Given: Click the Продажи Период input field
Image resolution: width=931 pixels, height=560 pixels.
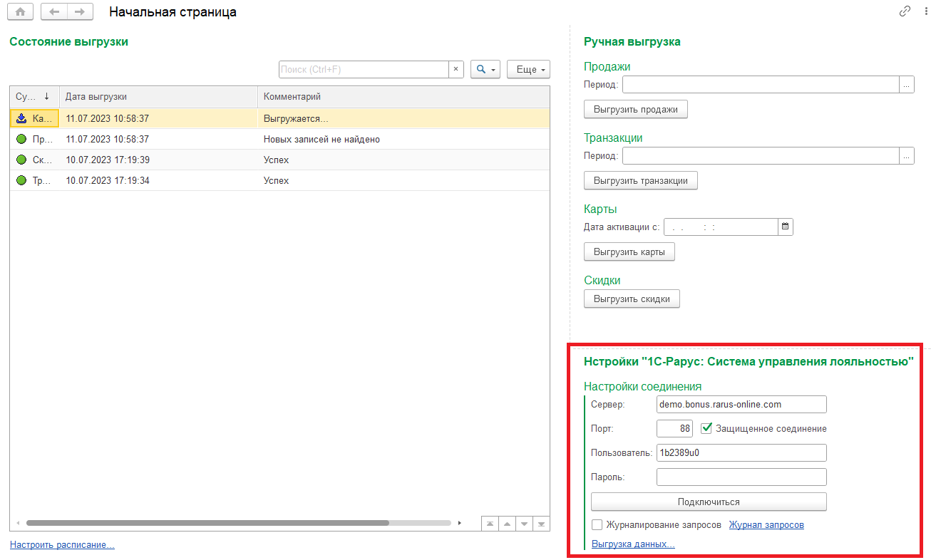Looking at the screenshot, I should tap(761, 85).
